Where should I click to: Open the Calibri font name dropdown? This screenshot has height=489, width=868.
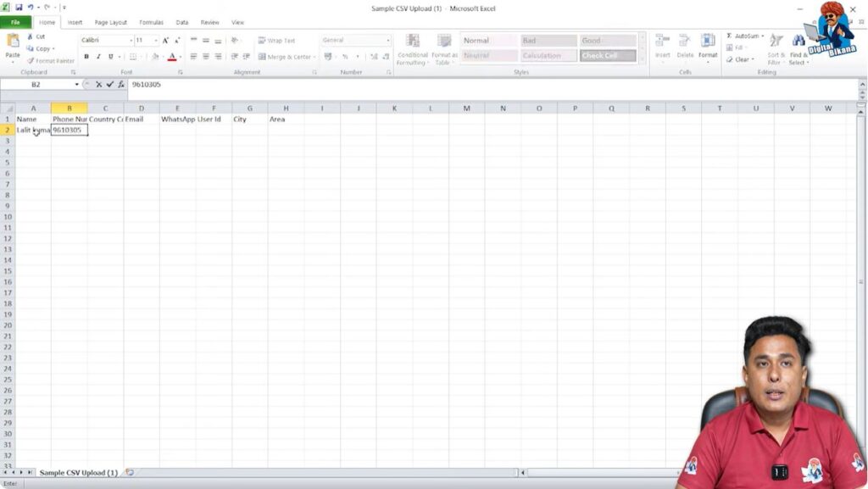coord(131,41)
